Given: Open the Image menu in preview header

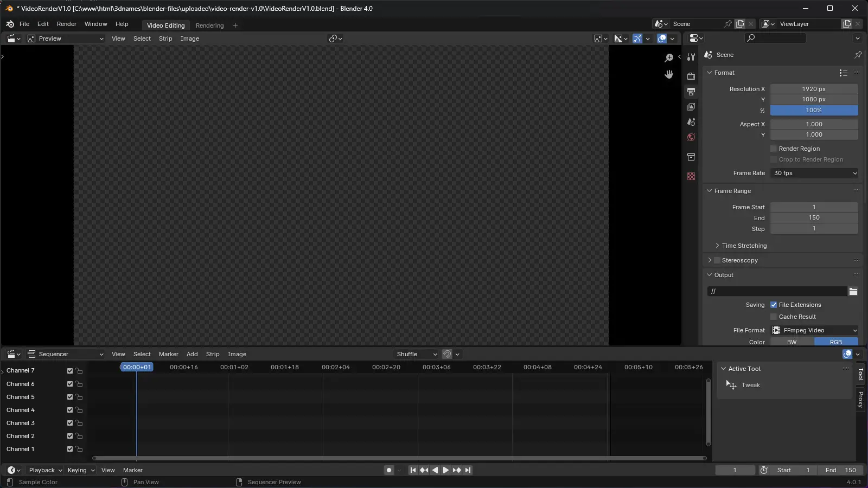Looking at the screenshot, I should click(189, 38).
